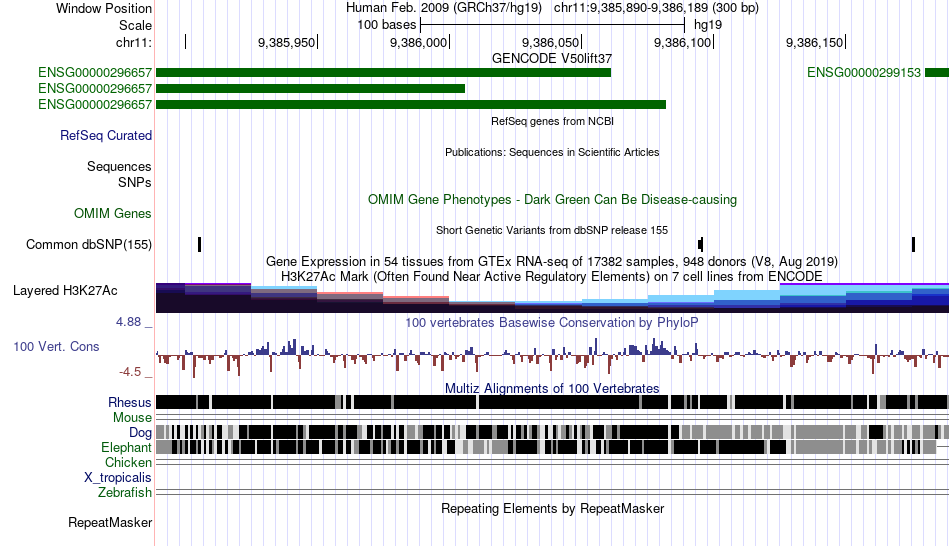The height and width of the screenshot is (546, 950).
Task: Click the Layered H3K27Ac track label
Action: click(65, 290)
